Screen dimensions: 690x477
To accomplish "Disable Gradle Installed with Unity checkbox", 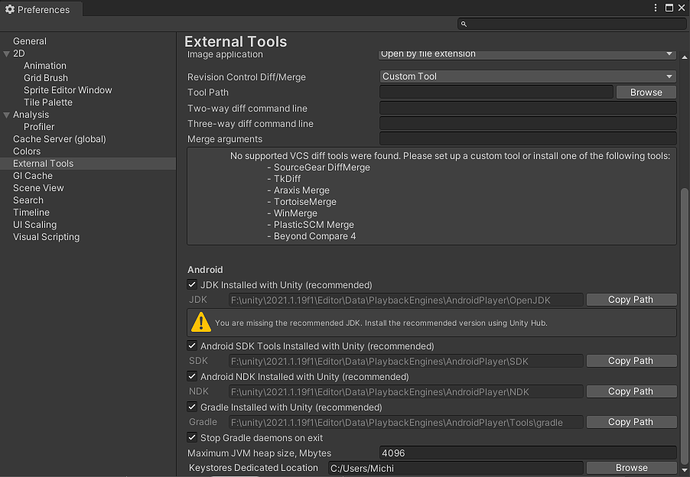I will point(192,407).
